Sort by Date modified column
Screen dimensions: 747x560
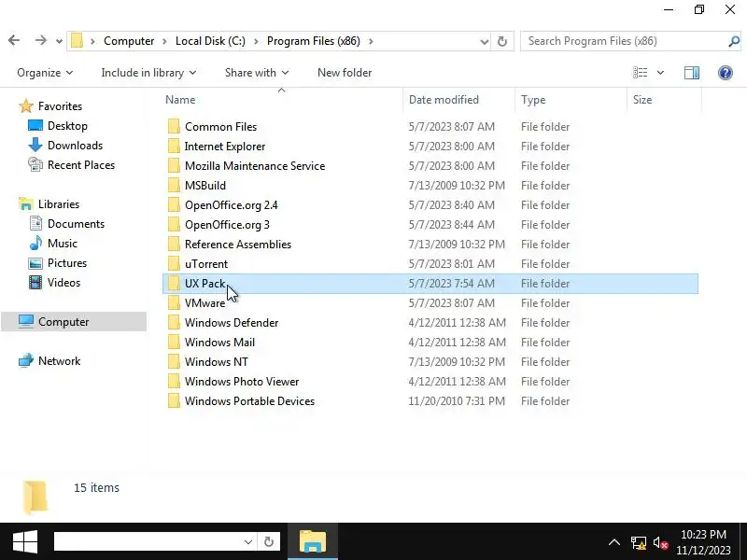point(444,100)
